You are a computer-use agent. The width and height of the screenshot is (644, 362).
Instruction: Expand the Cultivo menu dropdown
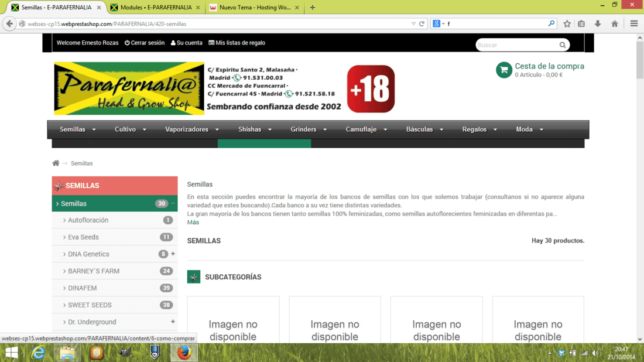point(144,129)
